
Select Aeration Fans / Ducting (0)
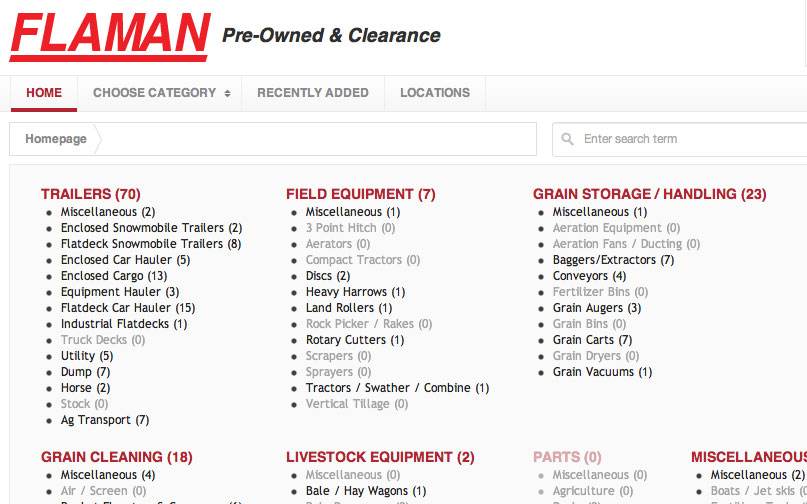[626, 244]
